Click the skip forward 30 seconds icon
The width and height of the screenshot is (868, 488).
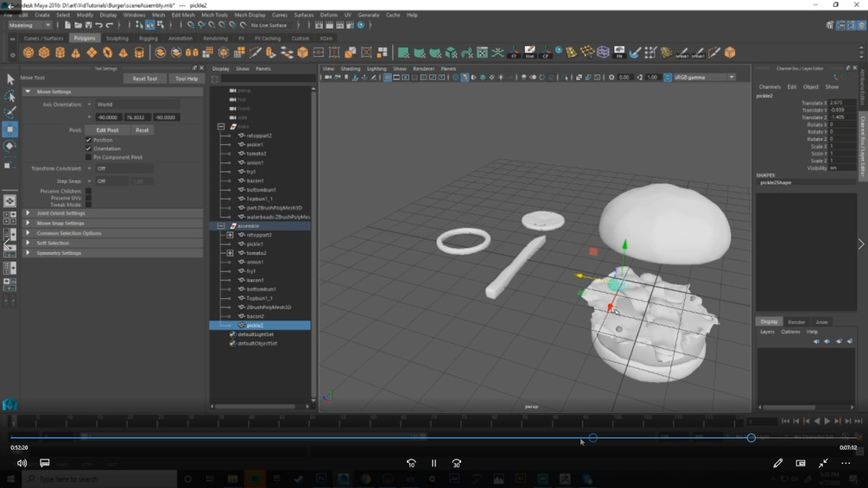point(456,463)
